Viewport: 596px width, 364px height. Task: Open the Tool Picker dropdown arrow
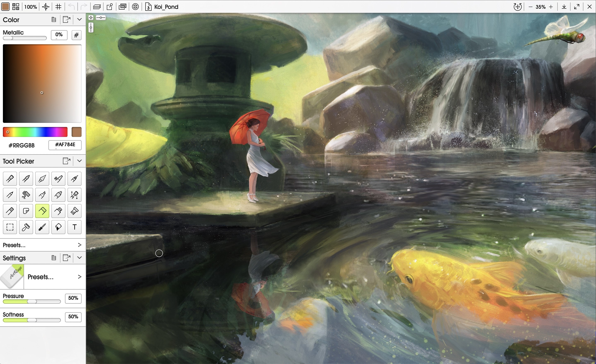pyautogui.click(x=79, y=161)
